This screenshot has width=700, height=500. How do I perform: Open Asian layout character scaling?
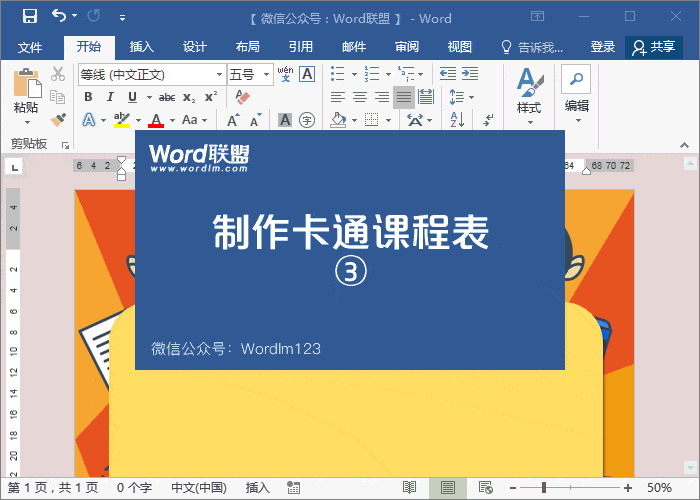415,120
